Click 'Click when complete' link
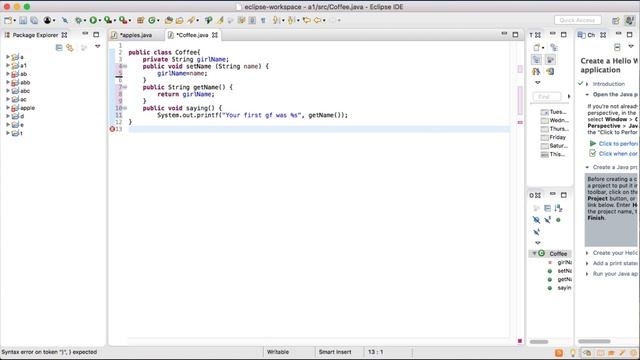The image size is (640, 360). pos(618,154)
